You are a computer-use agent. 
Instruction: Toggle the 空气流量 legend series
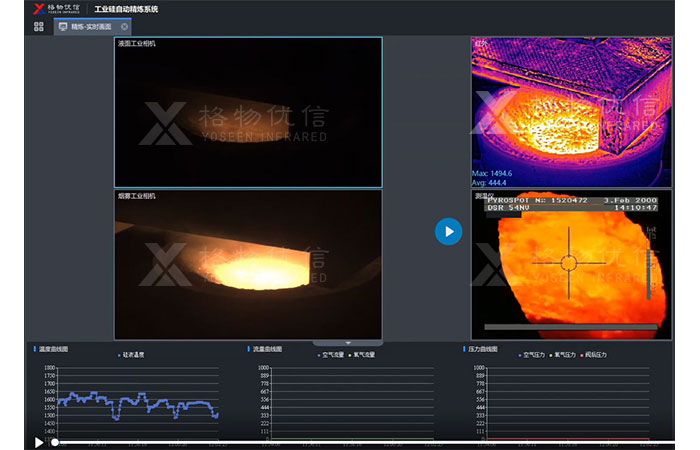coord(330,355)
